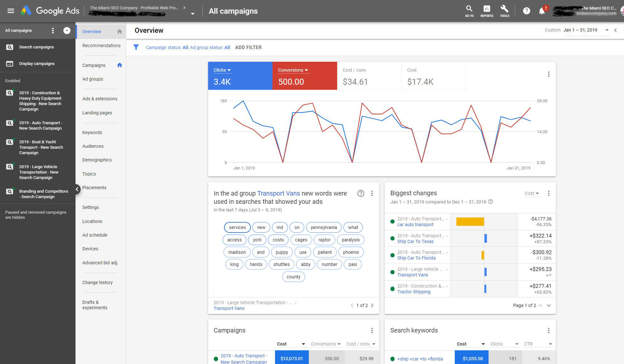Open the Conversions metric dropdown
624x364 pixels.
[293, 70]
